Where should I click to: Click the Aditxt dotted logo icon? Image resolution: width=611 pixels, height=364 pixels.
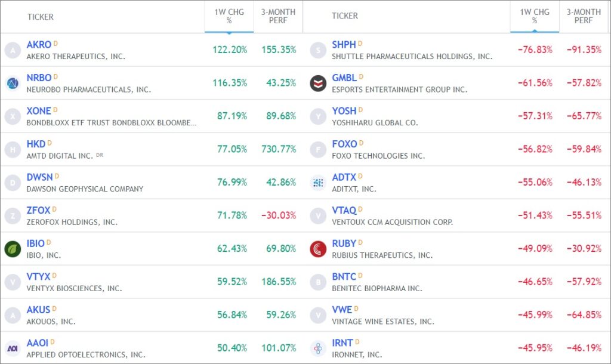point(318,183)
